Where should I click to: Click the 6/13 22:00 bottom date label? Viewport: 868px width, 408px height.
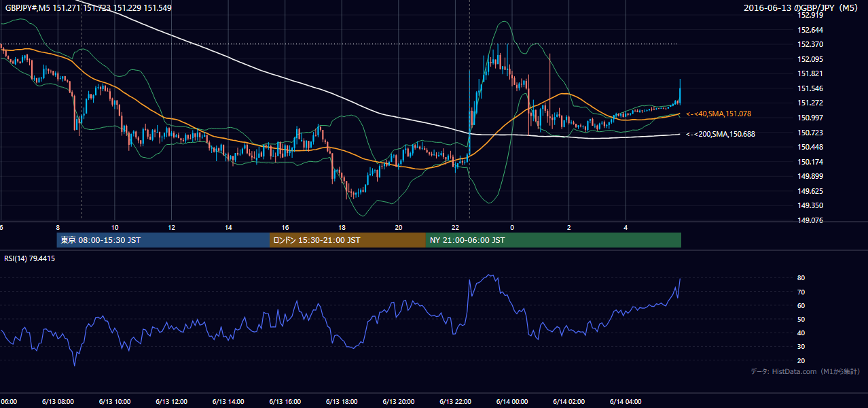pos(455,401)
